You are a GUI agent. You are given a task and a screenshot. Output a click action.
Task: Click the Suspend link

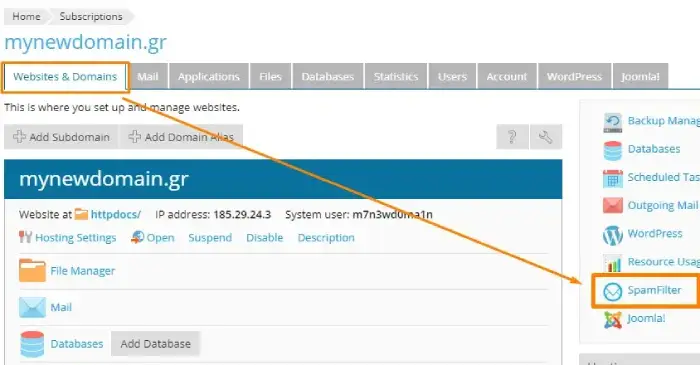tap(210, 238)
